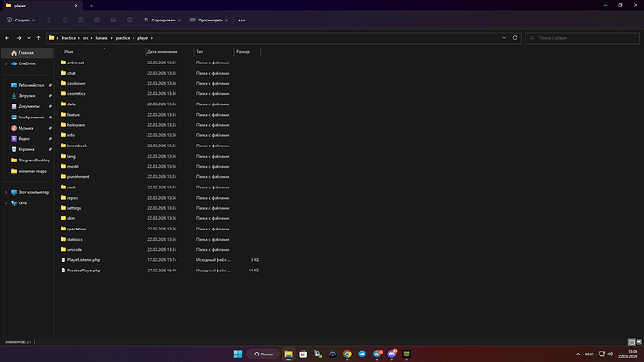Image resolution: width=644 pixels, height=362 pixels.
Task: Click the ENG language indicator
Action: point(589,355)
